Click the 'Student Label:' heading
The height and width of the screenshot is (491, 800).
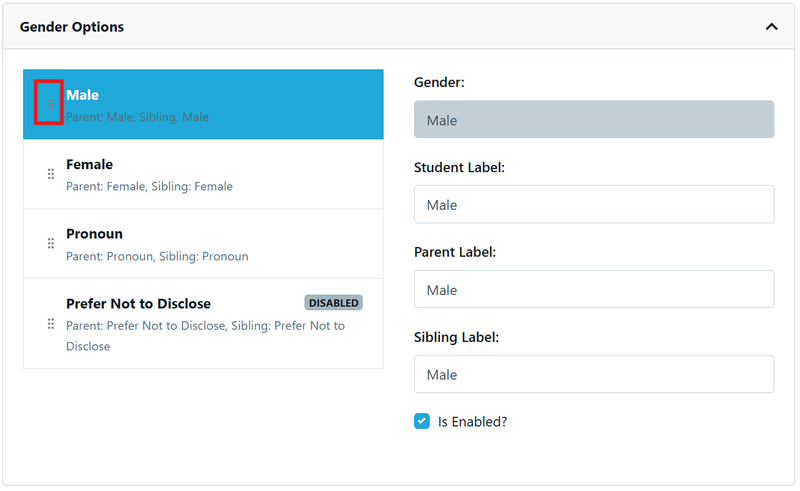[459, 167]
